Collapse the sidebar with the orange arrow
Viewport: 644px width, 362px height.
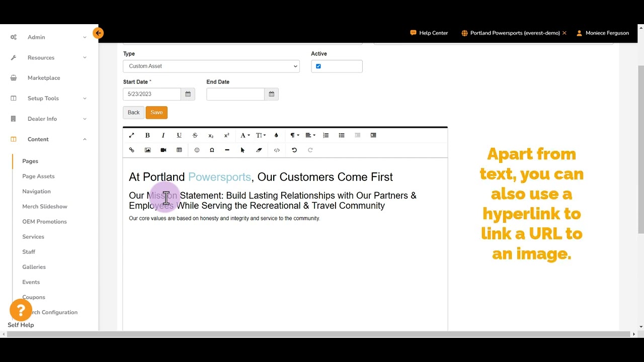[98, 33]
